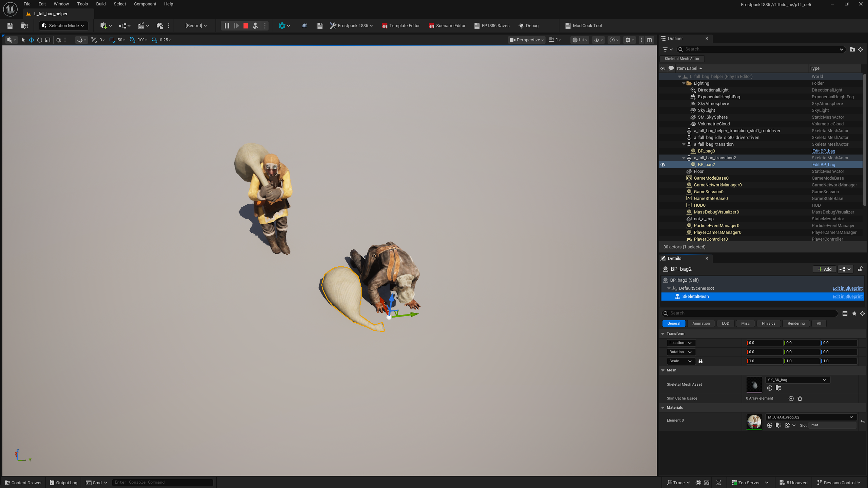Click the Browse content folder-search icon in main toolbar
The height and width of the screenshot is (488, 868).
coord(24,26)
